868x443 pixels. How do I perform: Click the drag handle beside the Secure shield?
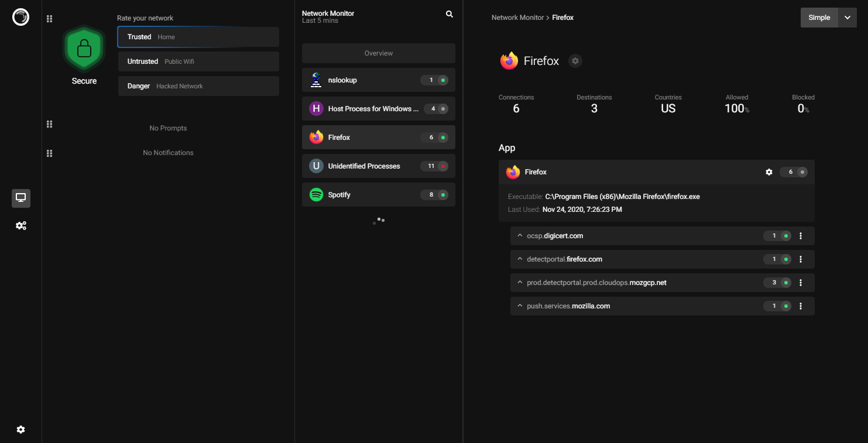pyautogui.click(x=50, y=19)
